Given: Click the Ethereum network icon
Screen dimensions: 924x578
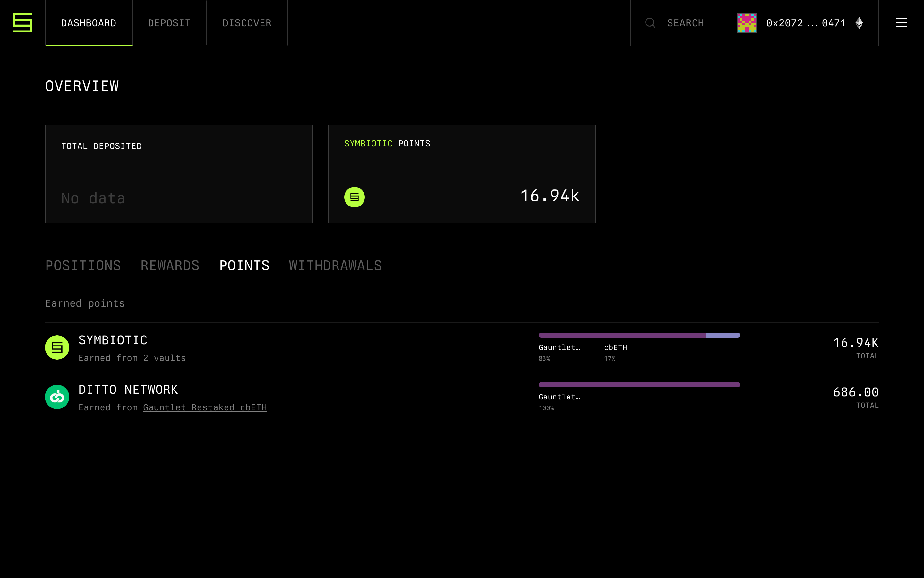Looking at the screenshot, I should coord(859,23).
